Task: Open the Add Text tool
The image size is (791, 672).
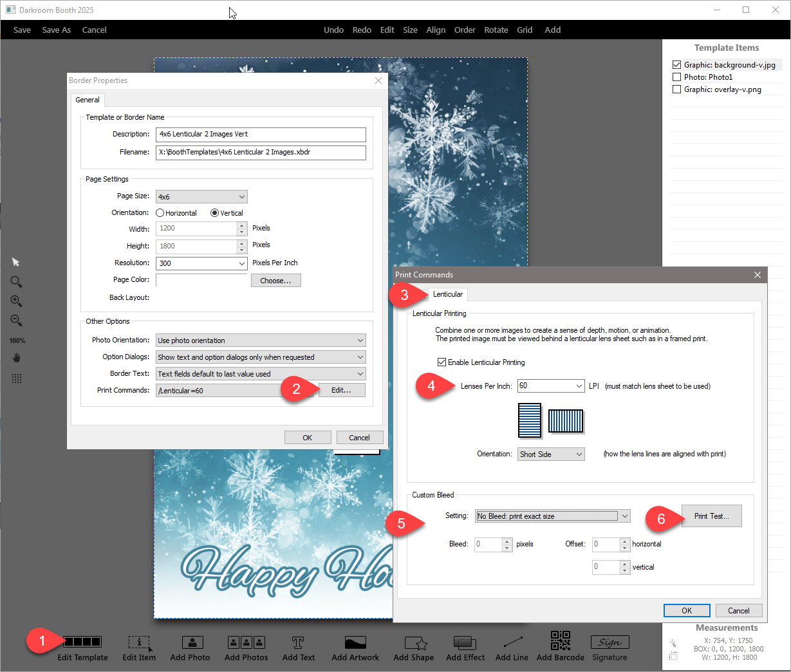Action: pos(298,642)
